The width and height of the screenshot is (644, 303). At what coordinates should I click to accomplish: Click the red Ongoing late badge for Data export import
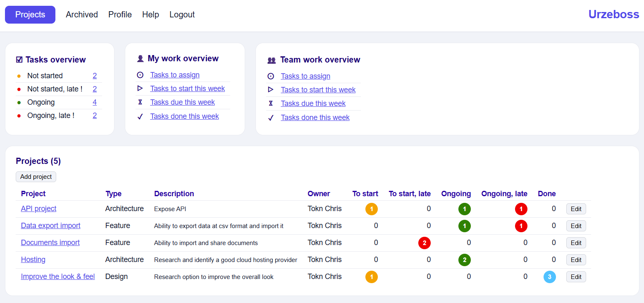click(521, 226)
